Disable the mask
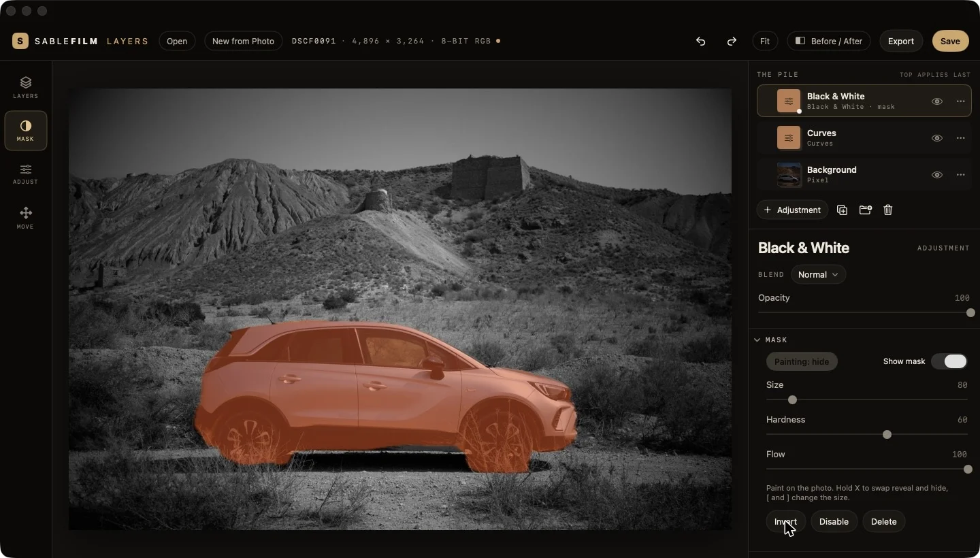980x558 pixels. [834, 522]
